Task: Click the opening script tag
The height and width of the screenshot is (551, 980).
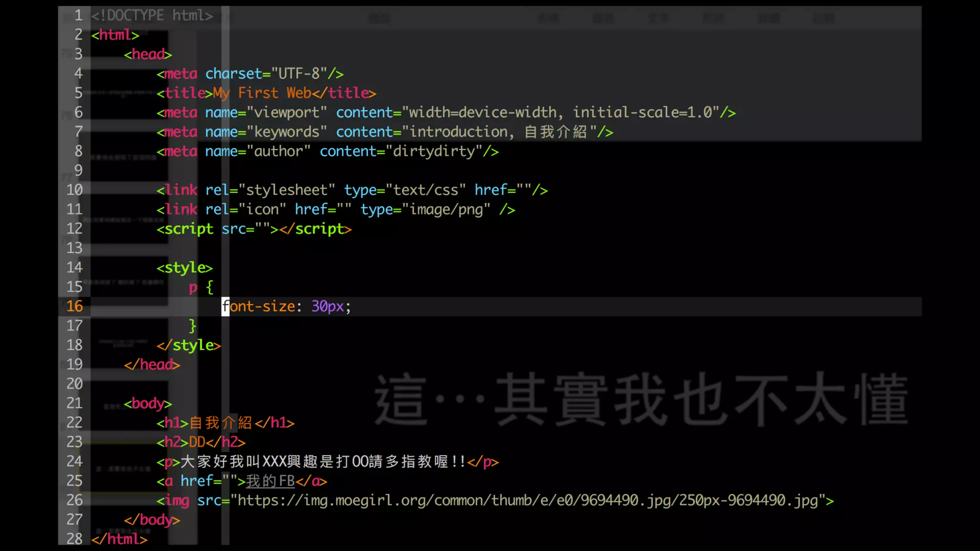Action: point(185,229)
